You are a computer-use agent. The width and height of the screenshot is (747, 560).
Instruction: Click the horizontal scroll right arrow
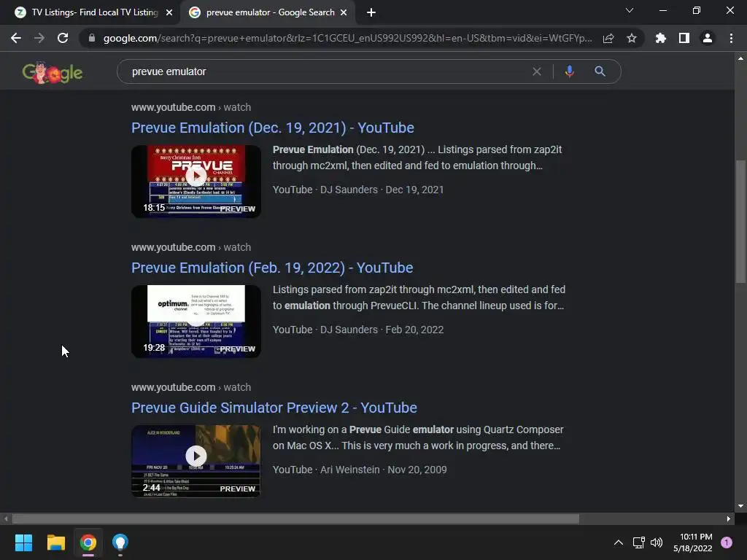[x=729, y=518]
